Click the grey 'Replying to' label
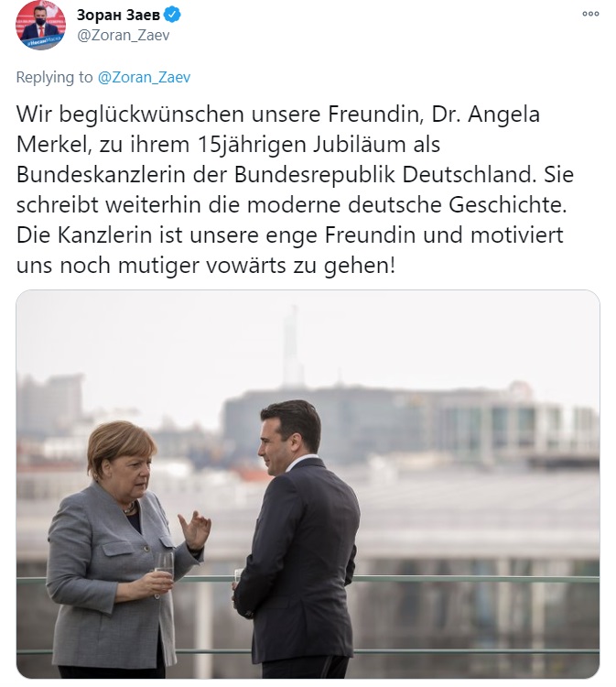 pos(54,78)
